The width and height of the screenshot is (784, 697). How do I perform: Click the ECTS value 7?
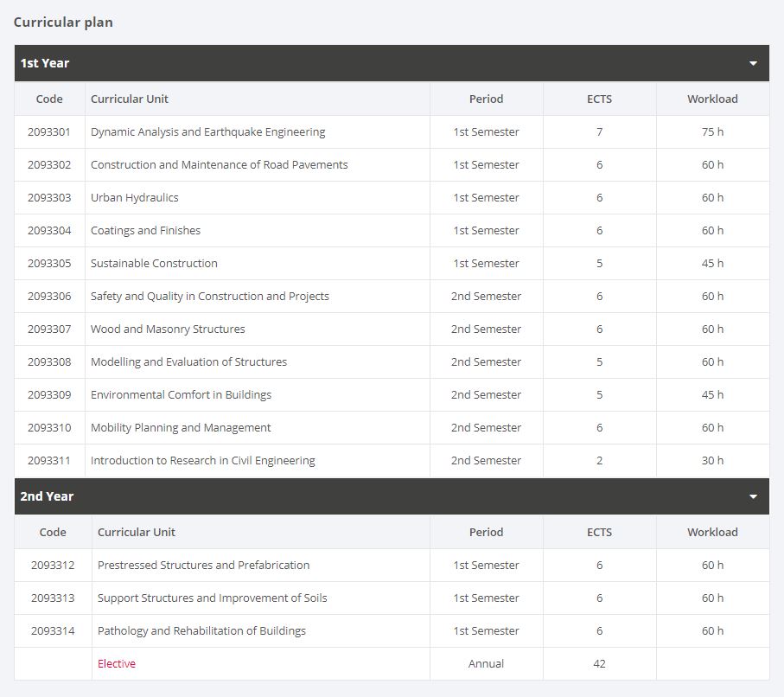[599, 132]
